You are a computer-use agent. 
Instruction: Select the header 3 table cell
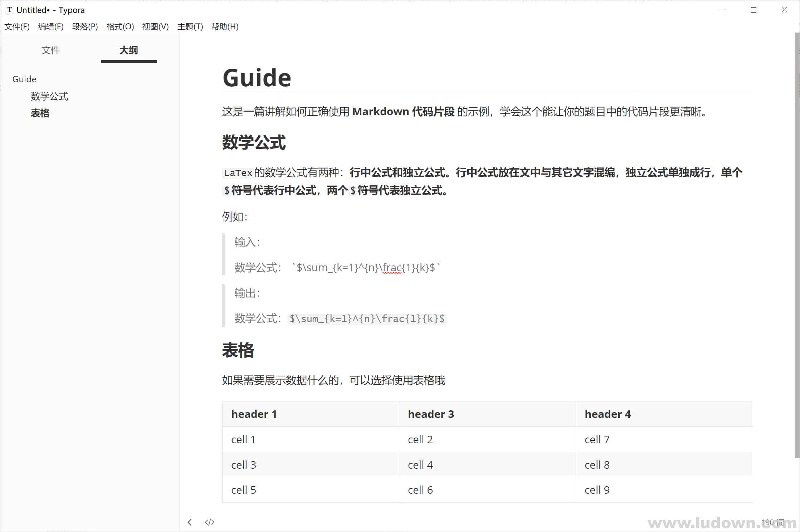487,414
